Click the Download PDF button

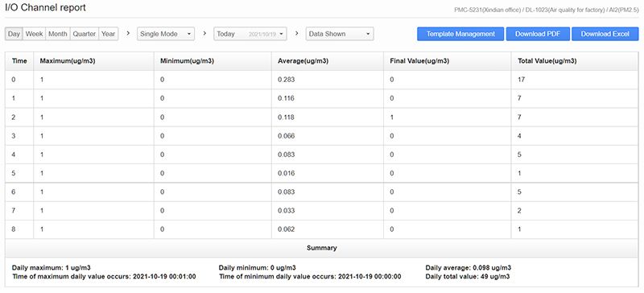coord(538,34)
